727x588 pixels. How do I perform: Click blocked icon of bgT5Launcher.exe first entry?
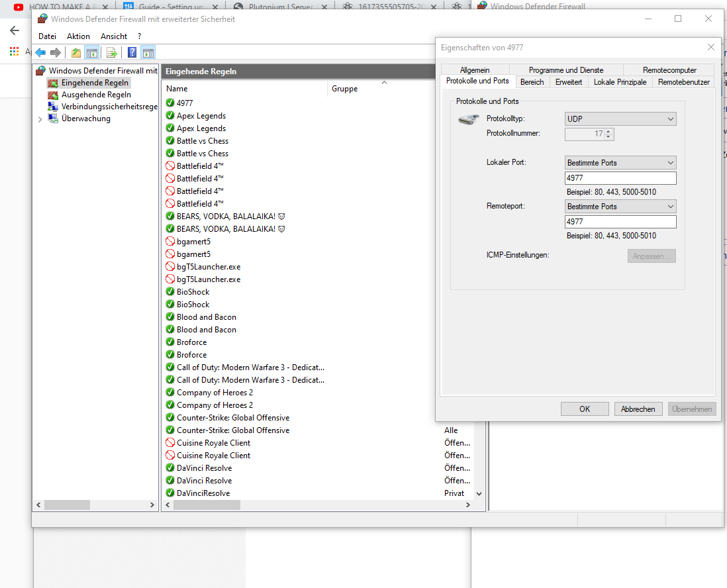(x=170, y=267)
